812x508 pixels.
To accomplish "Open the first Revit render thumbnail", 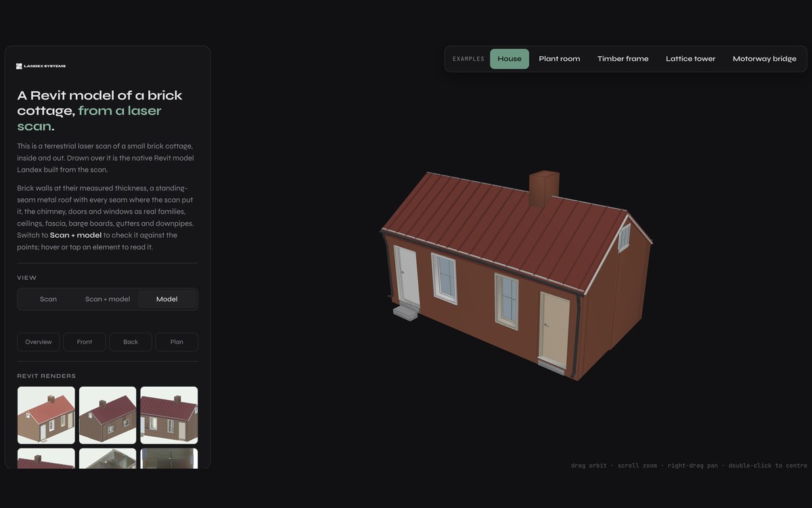I will point(46,415).
